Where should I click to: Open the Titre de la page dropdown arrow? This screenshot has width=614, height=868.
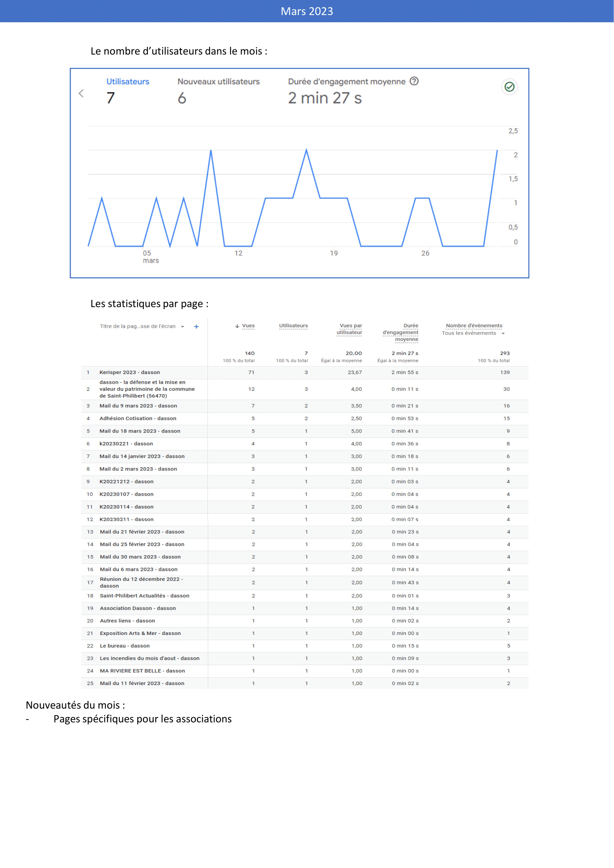pos(183,327)
